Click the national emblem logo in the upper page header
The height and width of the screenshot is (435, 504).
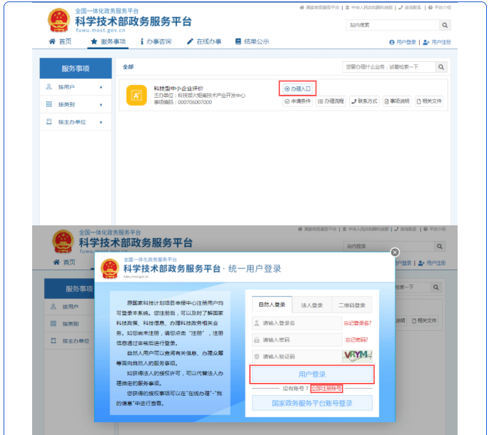point(59,20)
